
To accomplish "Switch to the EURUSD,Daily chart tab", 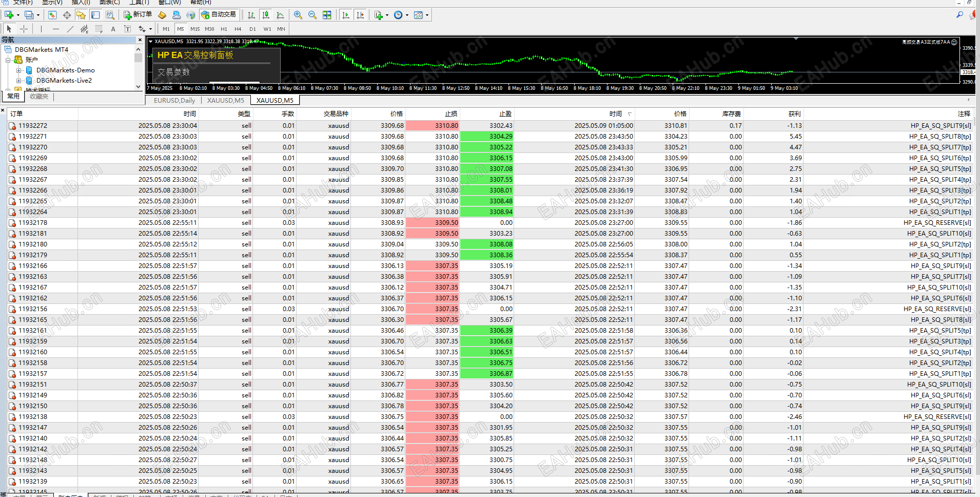I will coord(174,101).
